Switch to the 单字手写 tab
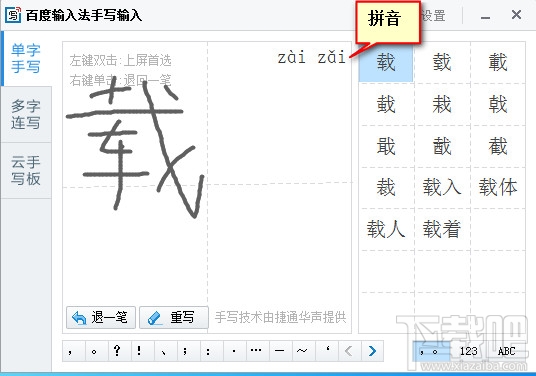 point(26,58)
